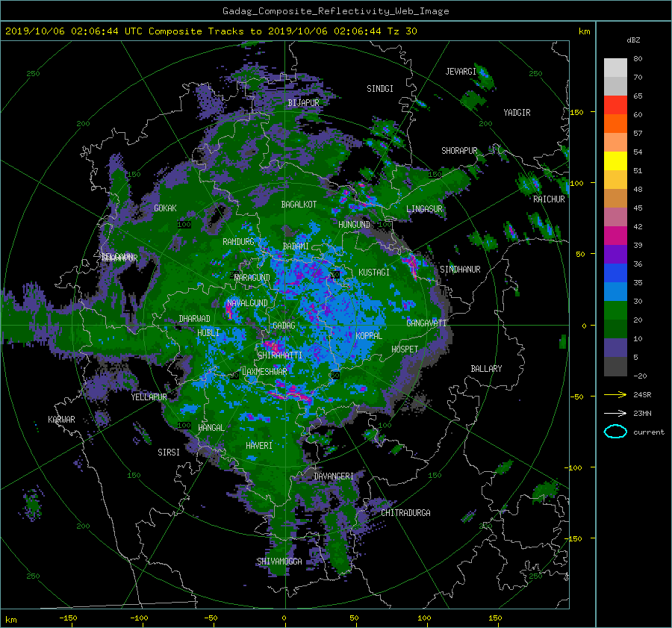Screen dimensions: 672x628
Task: Click the bottom axis 0 km tick label
Action: [x=284, y=618]
